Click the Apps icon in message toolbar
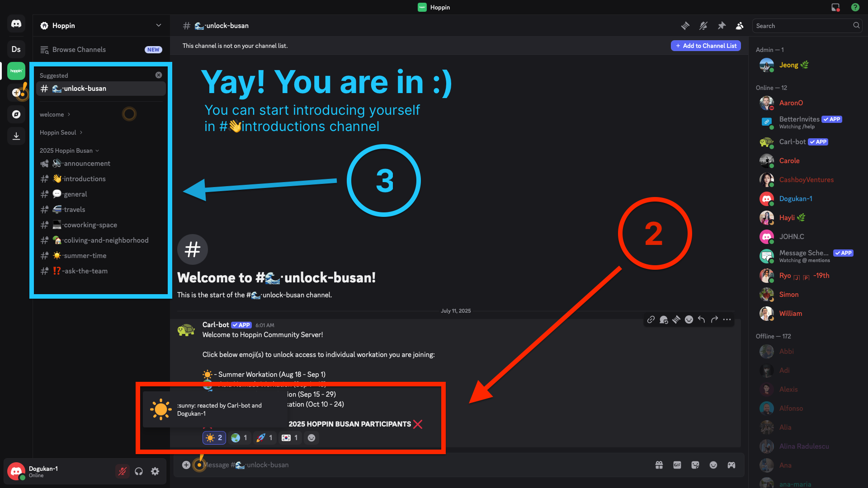 tap(664, 319)
